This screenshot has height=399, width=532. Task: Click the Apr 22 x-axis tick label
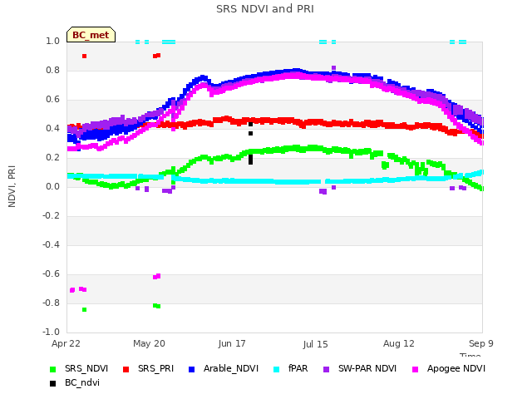pyautogui.click(x=66, y=343)
